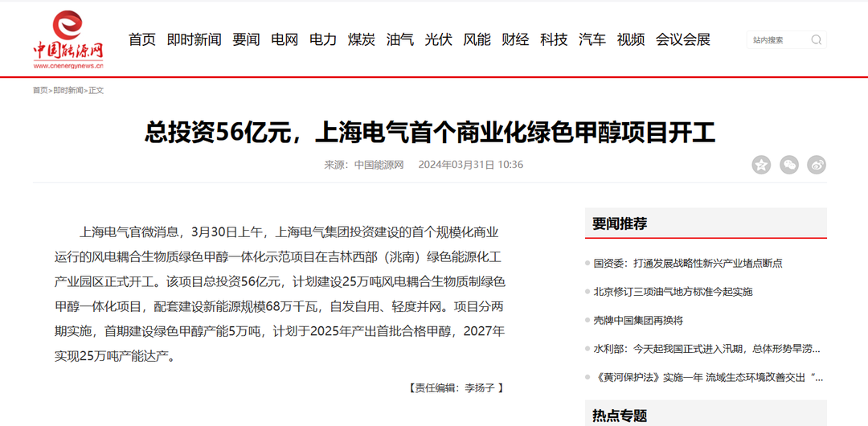
Task: Click the star favorite share icon
Action: point(761,165)
